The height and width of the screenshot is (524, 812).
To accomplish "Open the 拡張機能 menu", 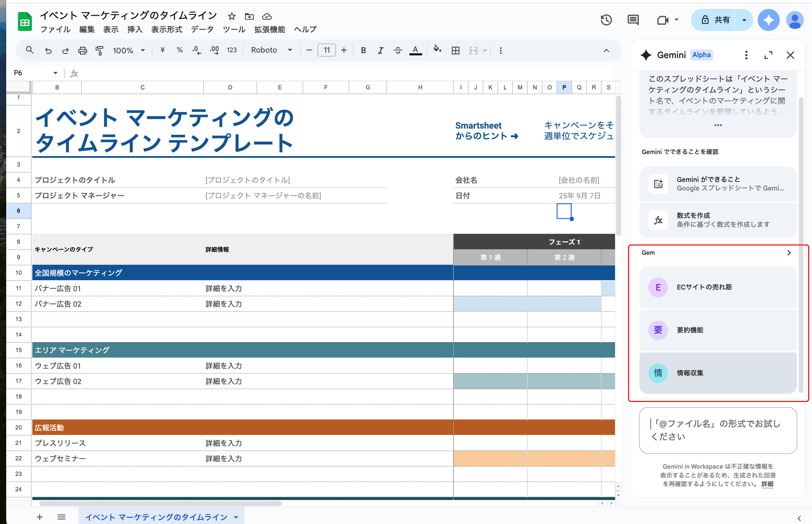I will tap(270, 30).
